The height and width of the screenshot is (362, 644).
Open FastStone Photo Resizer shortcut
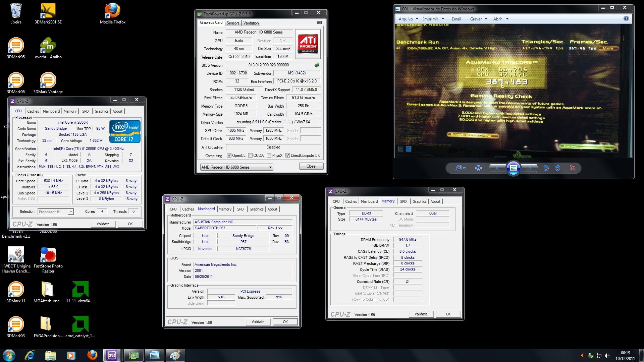tap(48, 260)
